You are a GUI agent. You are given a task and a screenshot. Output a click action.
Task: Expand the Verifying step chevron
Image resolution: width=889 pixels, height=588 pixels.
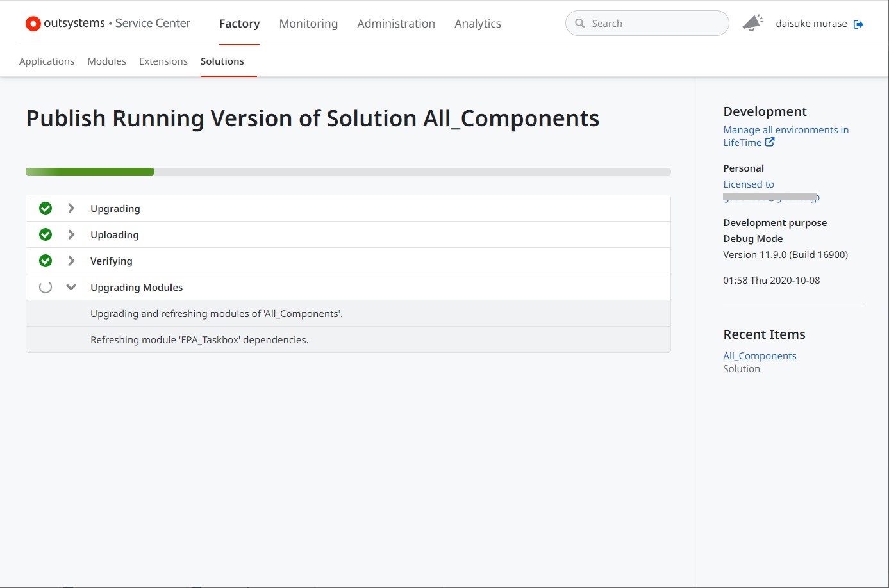coord(71,261)
